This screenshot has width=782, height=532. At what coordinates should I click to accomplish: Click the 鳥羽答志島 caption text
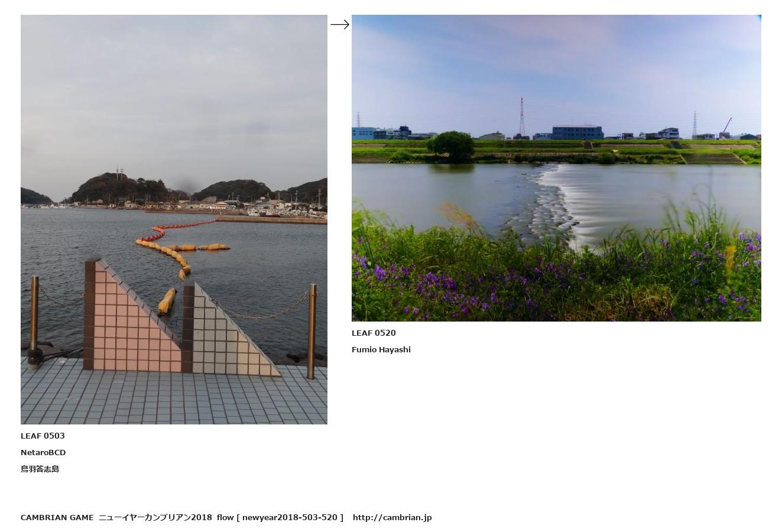click(40, 469)
